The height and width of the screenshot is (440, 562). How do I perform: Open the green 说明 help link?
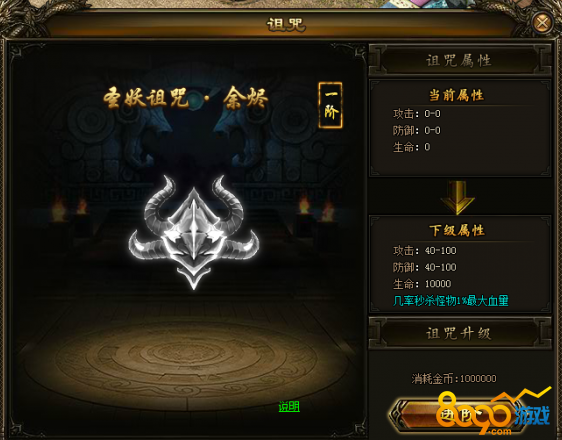coord(289,406)
